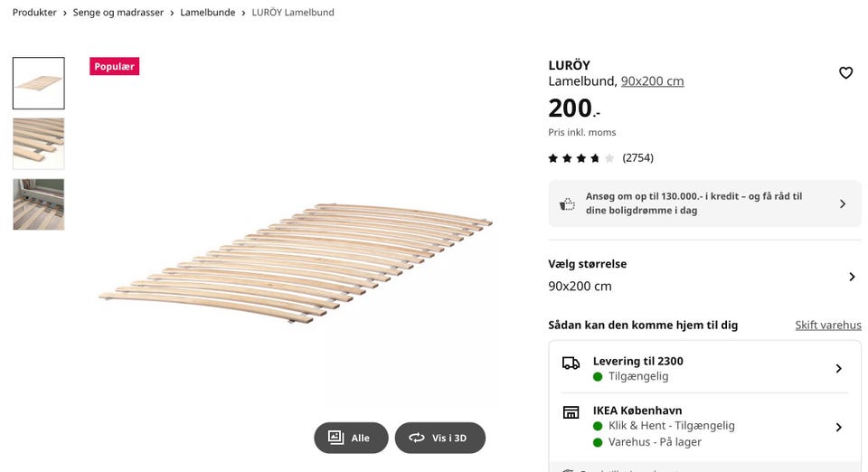Click the star rating icons

(x=580, y=158)
